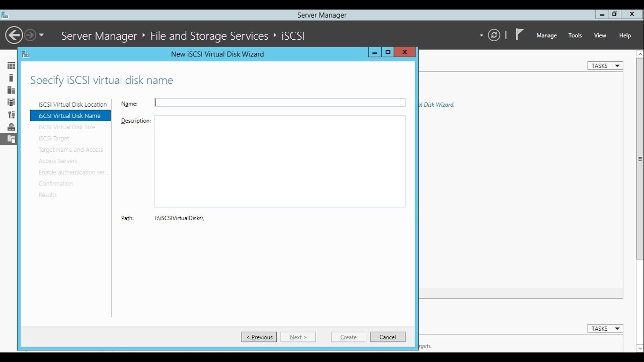644x362 pixels.
Task: Click the Previous button
Action: 259,337
